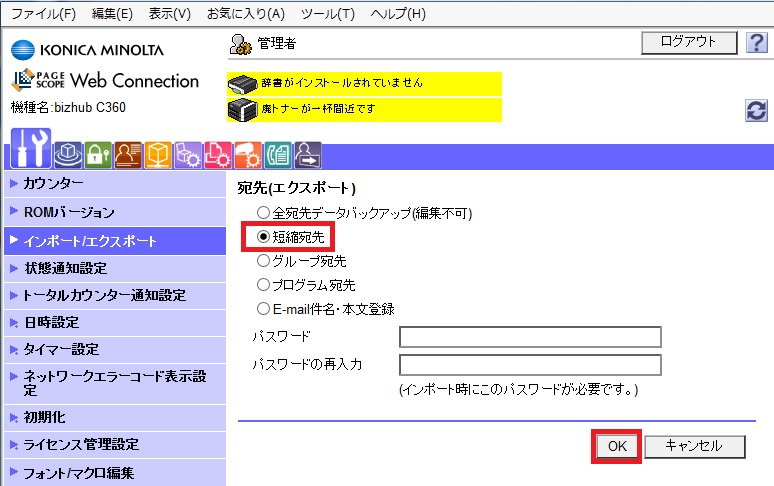Choose the E-mail件名・本文登録 radio button

(x=264, y=309)
